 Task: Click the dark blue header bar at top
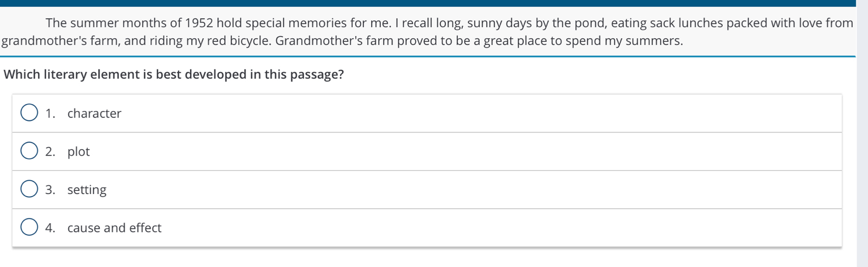428,3
